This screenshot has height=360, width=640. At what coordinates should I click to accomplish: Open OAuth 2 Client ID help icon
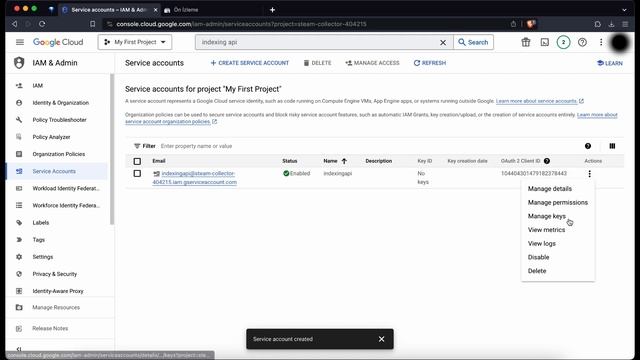pos(547,161)
